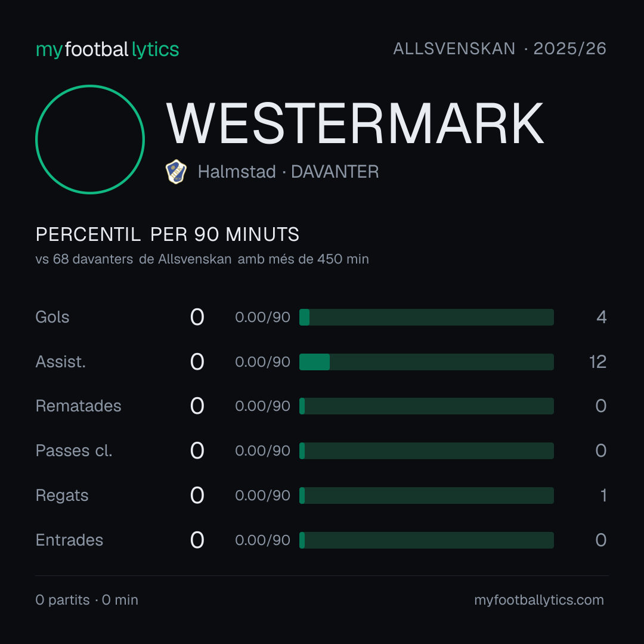The image size is (644, 644).
Task: Click the Entrades percentile bar
Action: coord(426,540)
